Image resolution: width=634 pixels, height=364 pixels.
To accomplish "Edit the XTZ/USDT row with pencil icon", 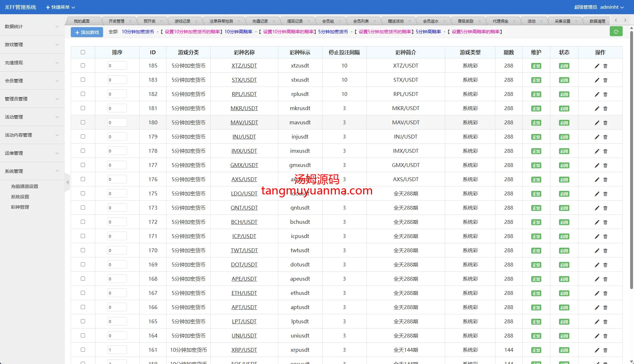I will pyautogui.click(x=597, y=66).
